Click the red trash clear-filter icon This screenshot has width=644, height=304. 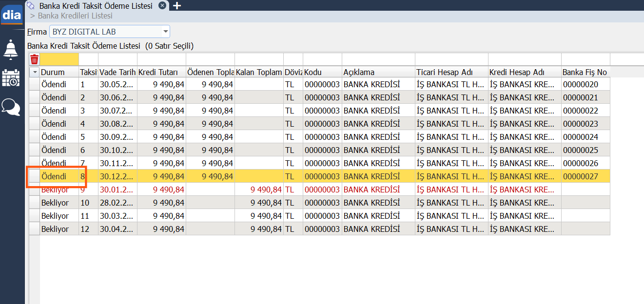(x=34, y=59)
